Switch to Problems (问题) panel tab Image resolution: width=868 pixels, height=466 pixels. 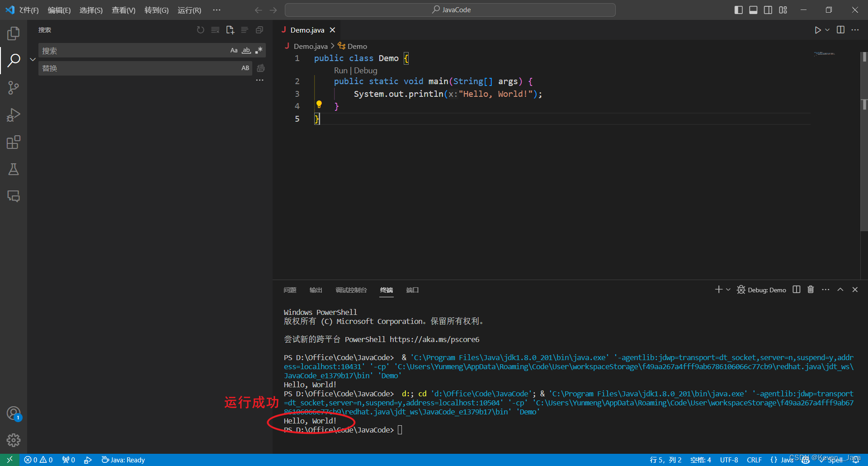[x=290, y=290]
